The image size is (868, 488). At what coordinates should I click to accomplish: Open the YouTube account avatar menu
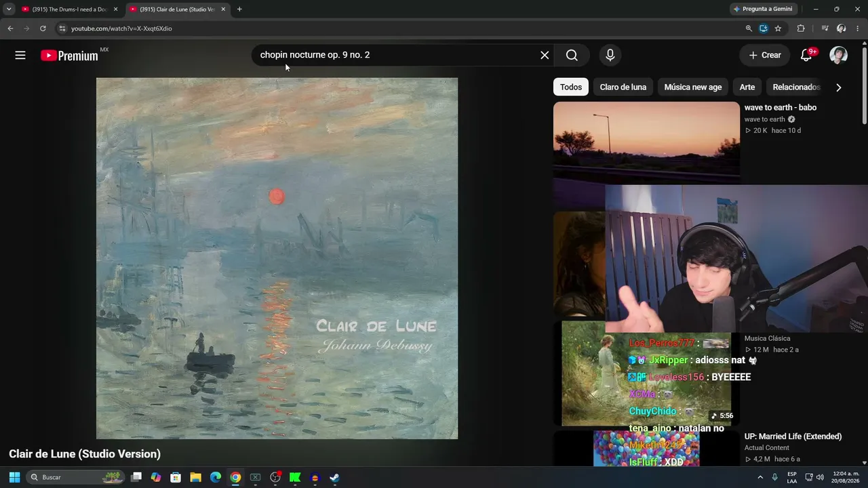tap(839, 56)
